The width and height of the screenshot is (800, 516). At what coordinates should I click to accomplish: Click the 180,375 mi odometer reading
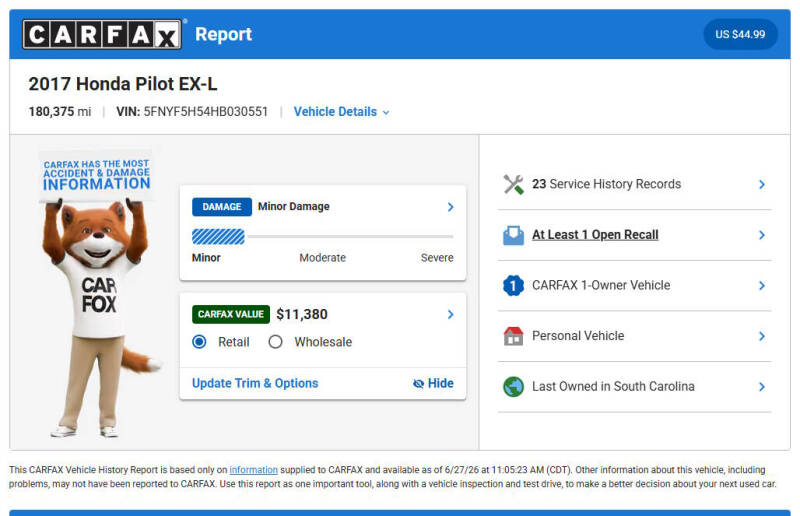point(60,112)
